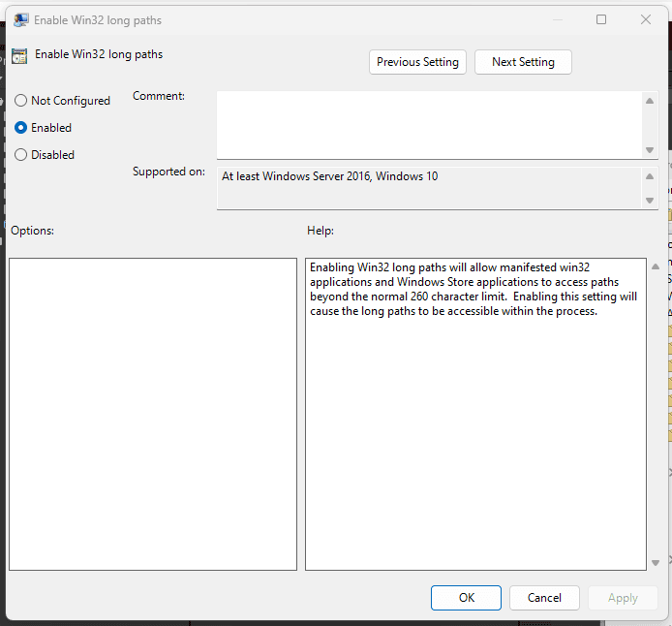Screen dimensions: 672x626
Task: Click the 'Help:' label
Action: tap(321, 231)
